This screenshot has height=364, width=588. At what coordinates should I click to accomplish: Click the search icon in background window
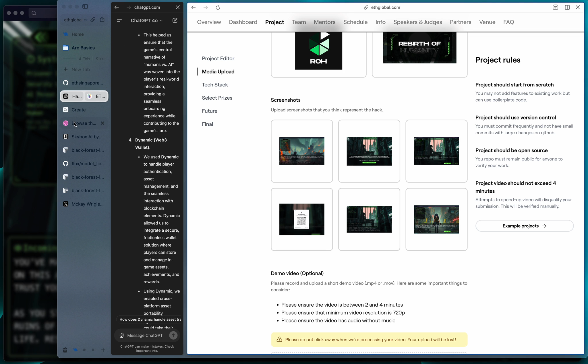(x=34, y=13)
